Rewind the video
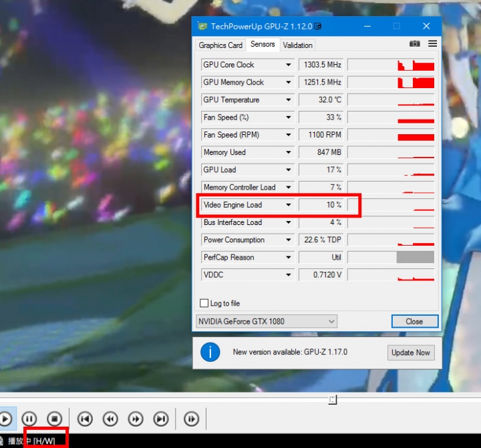This screenshot has width=481, height=448. click(110, 419)
